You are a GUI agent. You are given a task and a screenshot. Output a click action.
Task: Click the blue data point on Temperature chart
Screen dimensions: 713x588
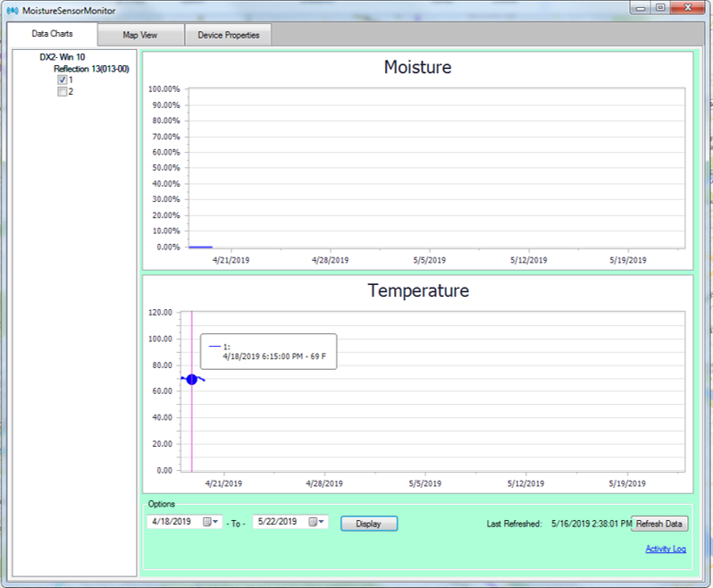coord(192,379)
